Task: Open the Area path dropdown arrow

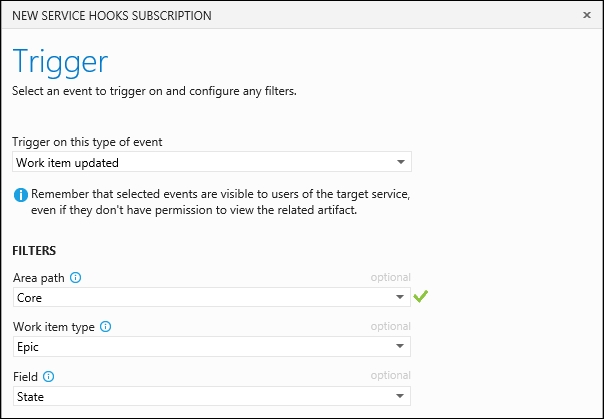Action: pos(400,297)
